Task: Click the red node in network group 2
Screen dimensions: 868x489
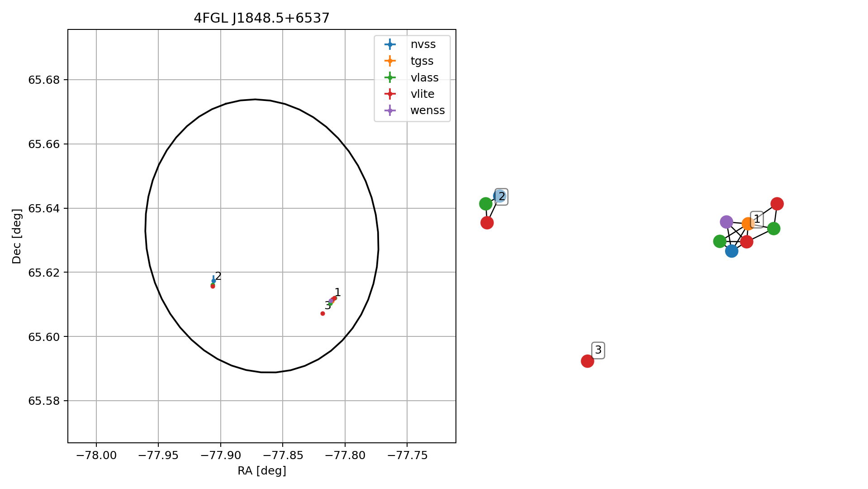Action: pos(487,223)
